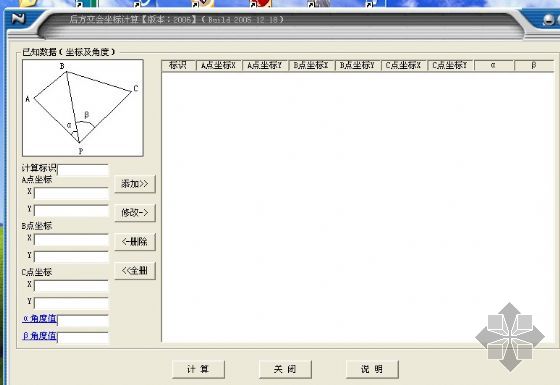
Task: Focus the B点坐标 Y input field
Action: [x=71, y=256]
